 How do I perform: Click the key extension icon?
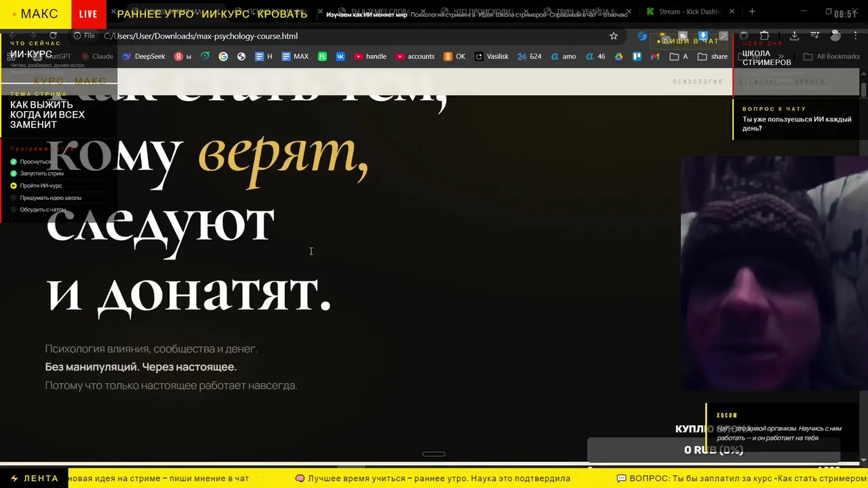coord(724,36)
